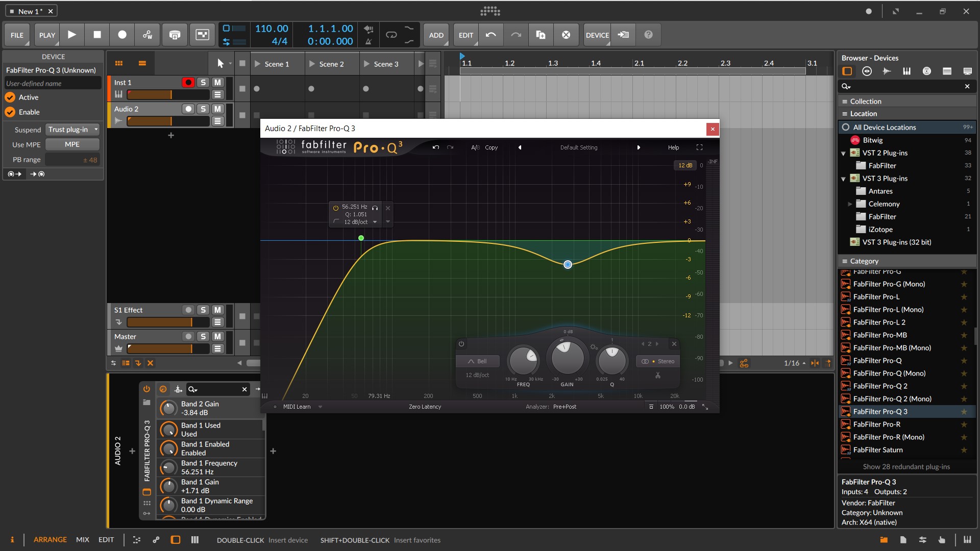Click Show 28 redundant plug-ins link
980x551 pixels.
(x=906, y=467)
